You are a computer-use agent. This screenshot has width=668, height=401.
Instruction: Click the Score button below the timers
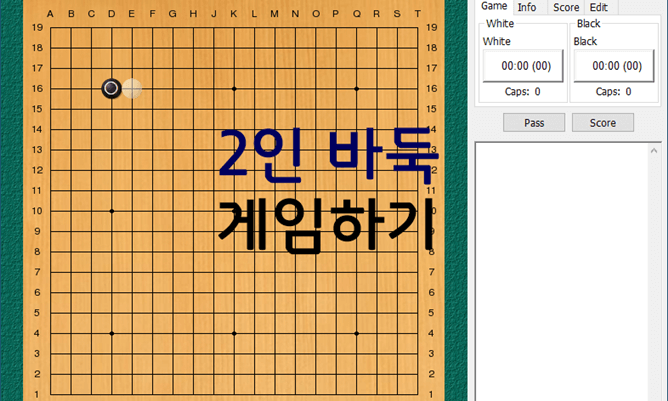click(x=603, y=123)
